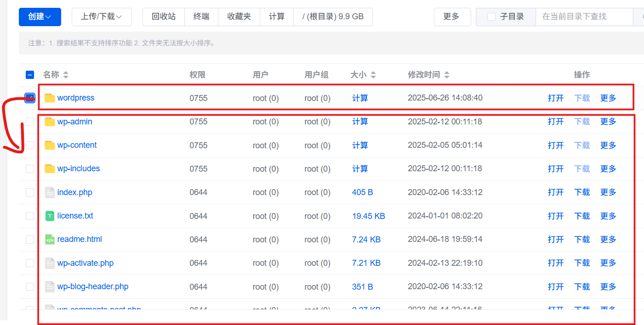This screenshot has width=644, height=325.
Task: Open the 收藏夹 favorites
Action: (x=239, y=17)
